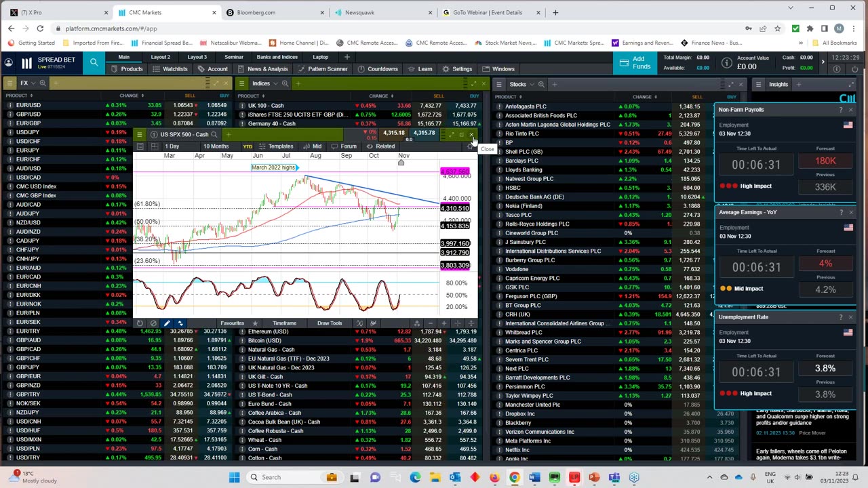Open Insights panel hamburger menu

(759, 84)
